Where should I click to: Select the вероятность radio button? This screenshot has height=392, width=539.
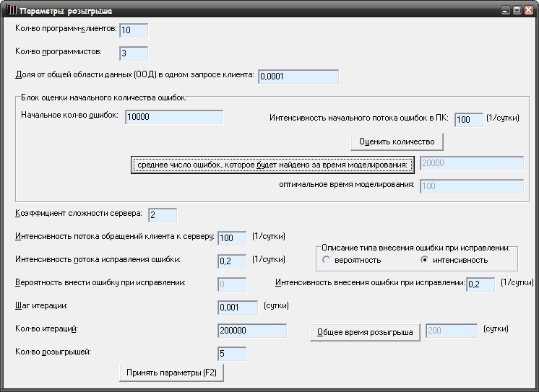tap(326, 260)
